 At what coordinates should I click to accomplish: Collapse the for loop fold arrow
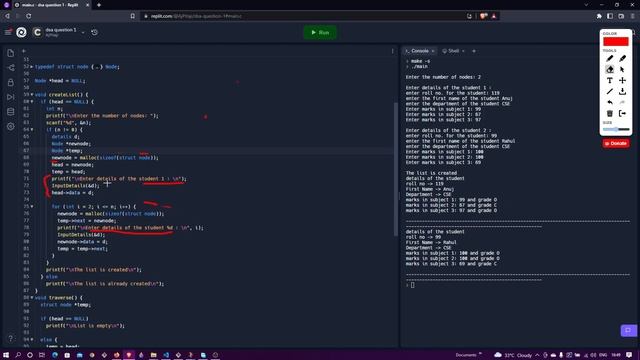tap(32, 207)
